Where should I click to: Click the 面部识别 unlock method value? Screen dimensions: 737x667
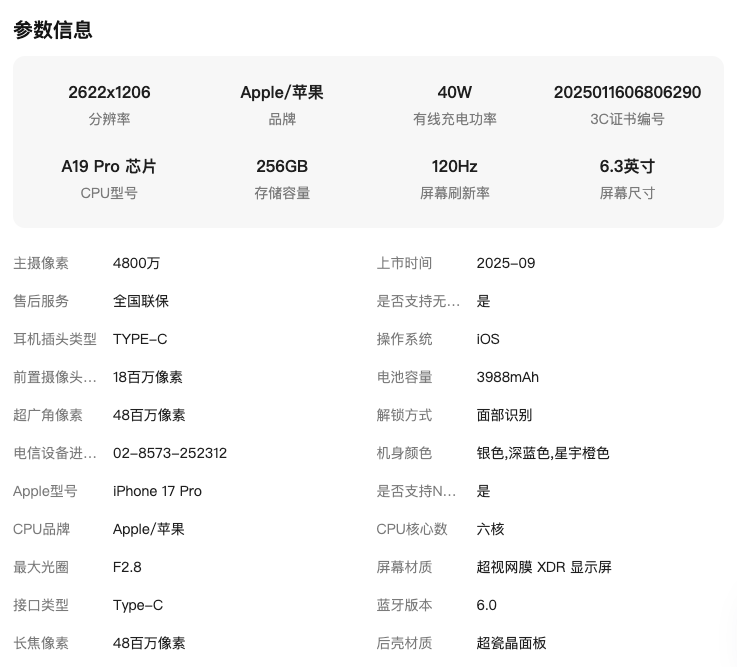(504, 415)
